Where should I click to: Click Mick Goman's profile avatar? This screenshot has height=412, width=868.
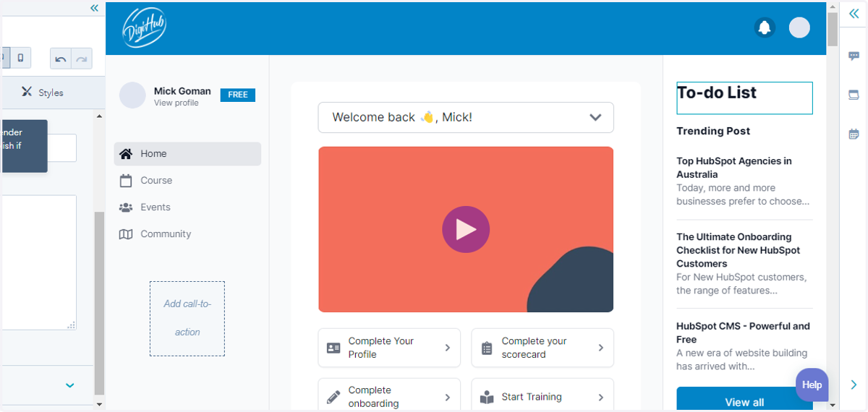[132, 95]
